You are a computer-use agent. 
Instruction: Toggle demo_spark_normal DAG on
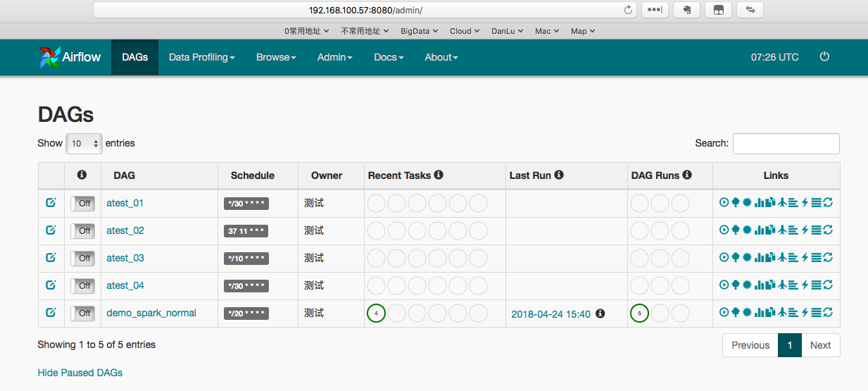click(82, 313)
